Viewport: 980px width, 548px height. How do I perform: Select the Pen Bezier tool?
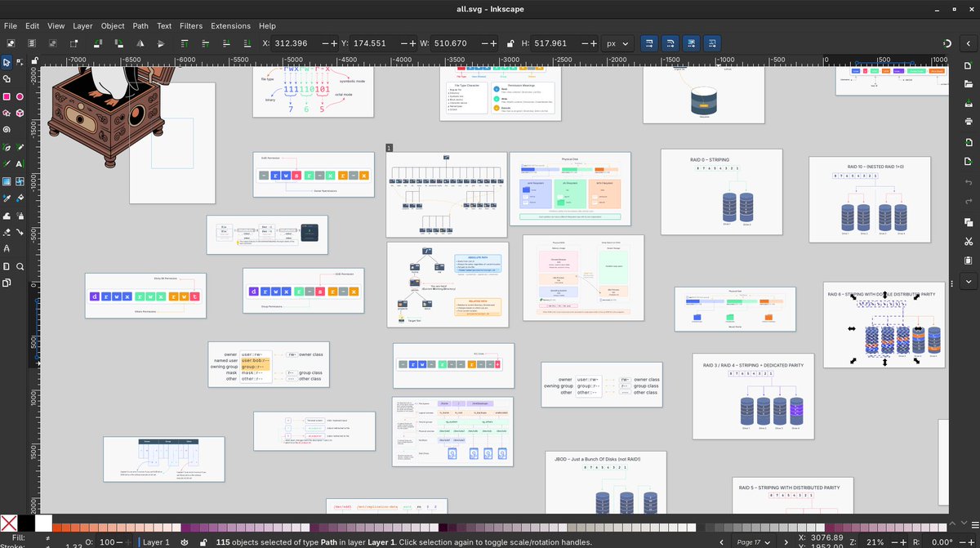click(7, 148)
